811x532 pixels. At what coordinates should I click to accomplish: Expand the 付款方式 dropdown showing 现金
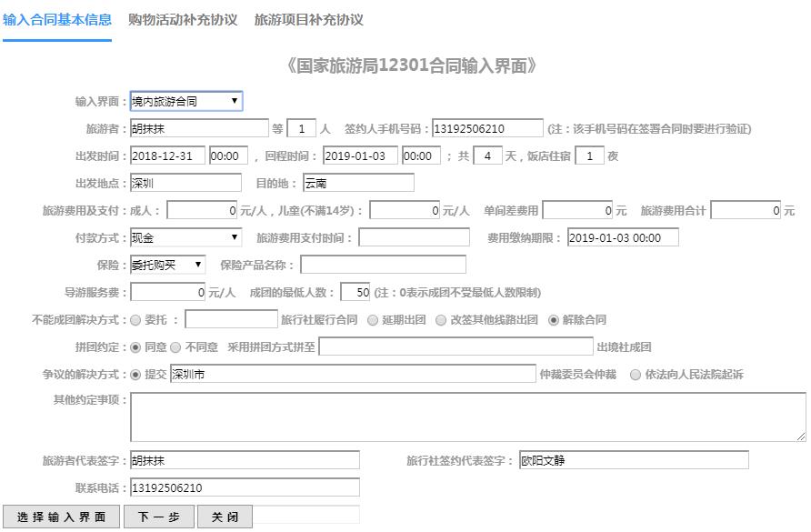(186, 237)
